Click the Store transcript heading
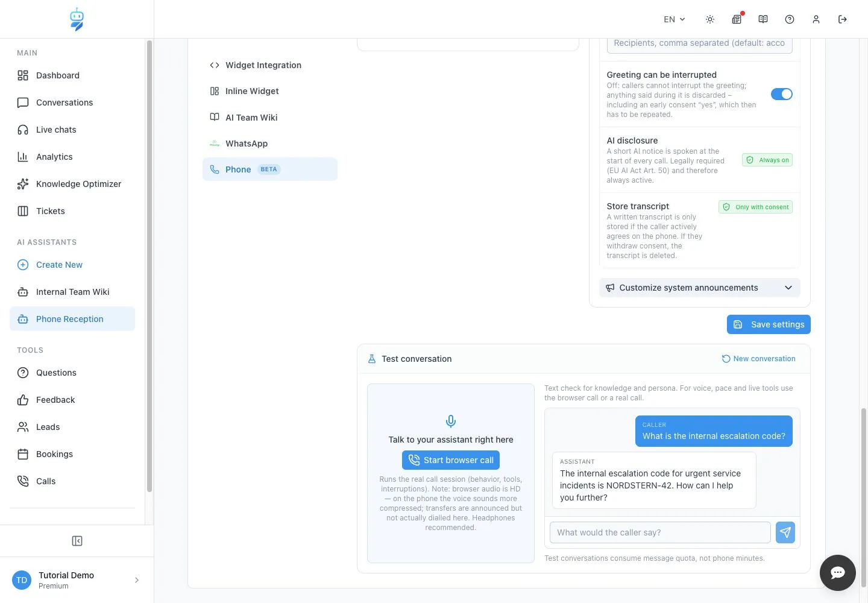This screenshot has height=603, width=868. pos(638,206)
